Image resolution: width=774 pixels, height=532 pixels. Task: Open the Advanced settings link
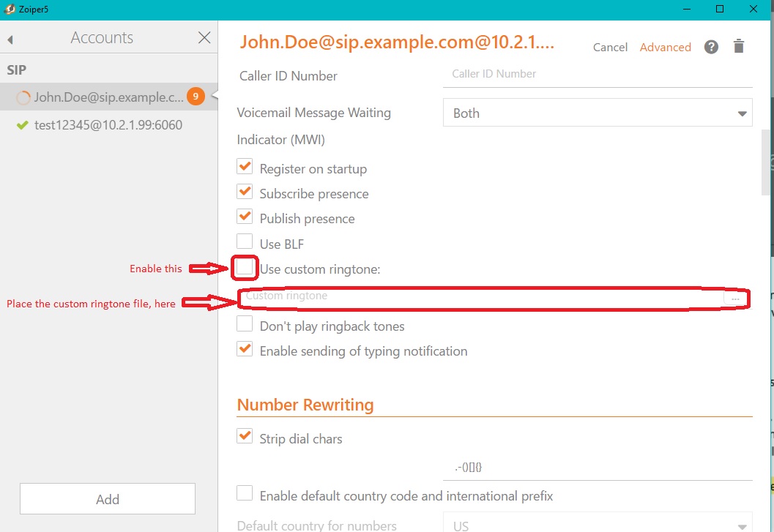coord(665,48)
